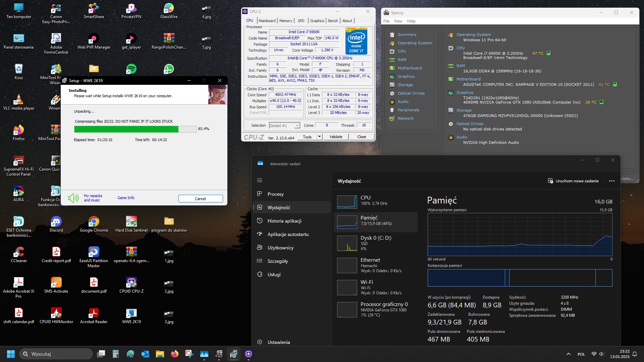644x362 pixels.
Task: Open Ustawienia gear in Task Manager
Action: (x=260, y=342)
